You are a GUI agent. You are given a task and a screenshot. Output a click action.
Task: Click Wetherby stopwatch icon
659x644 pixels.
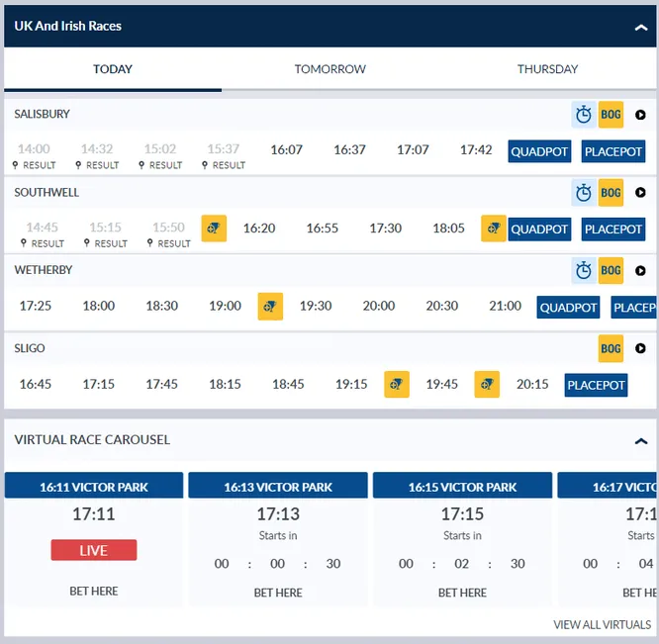(x=584, y=270)
